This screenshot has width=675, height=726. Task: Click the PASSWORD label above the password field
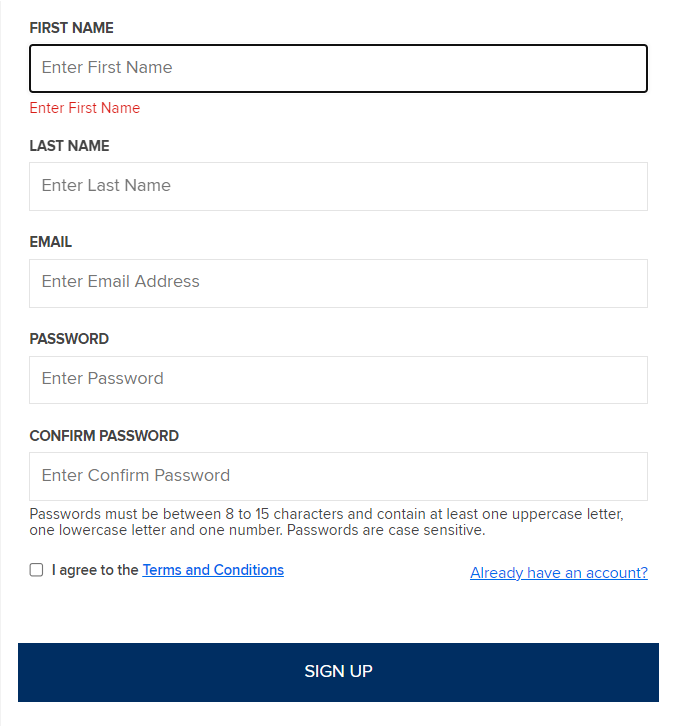(69, 339)
